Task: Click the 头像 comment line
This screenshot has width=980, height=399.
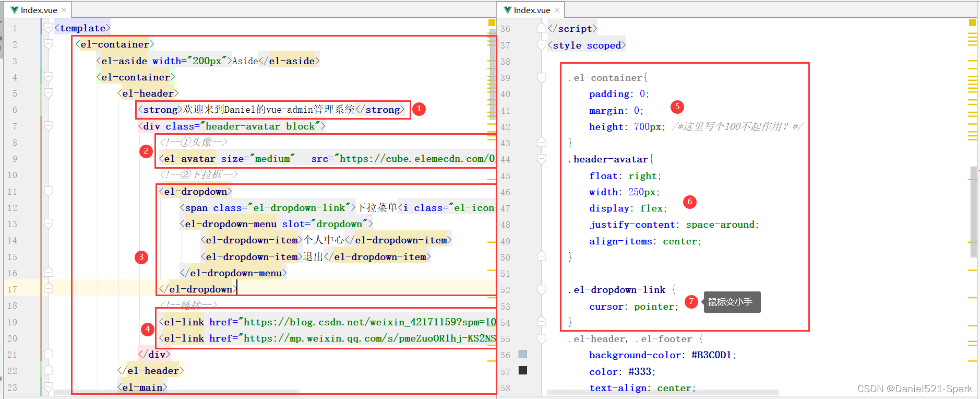Action: 194,142
